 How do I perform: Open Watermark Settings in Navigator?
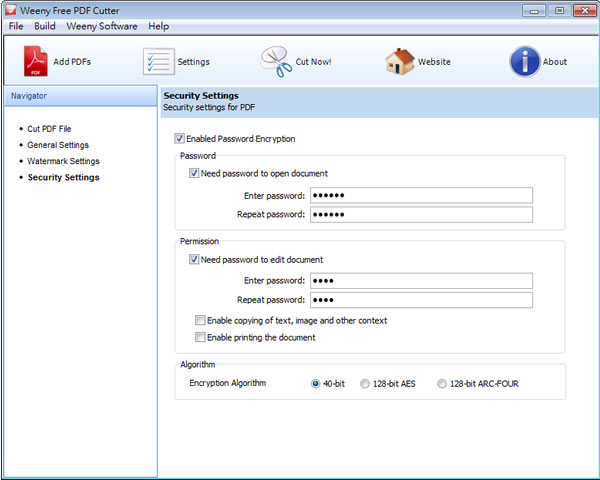coord(63,161)
